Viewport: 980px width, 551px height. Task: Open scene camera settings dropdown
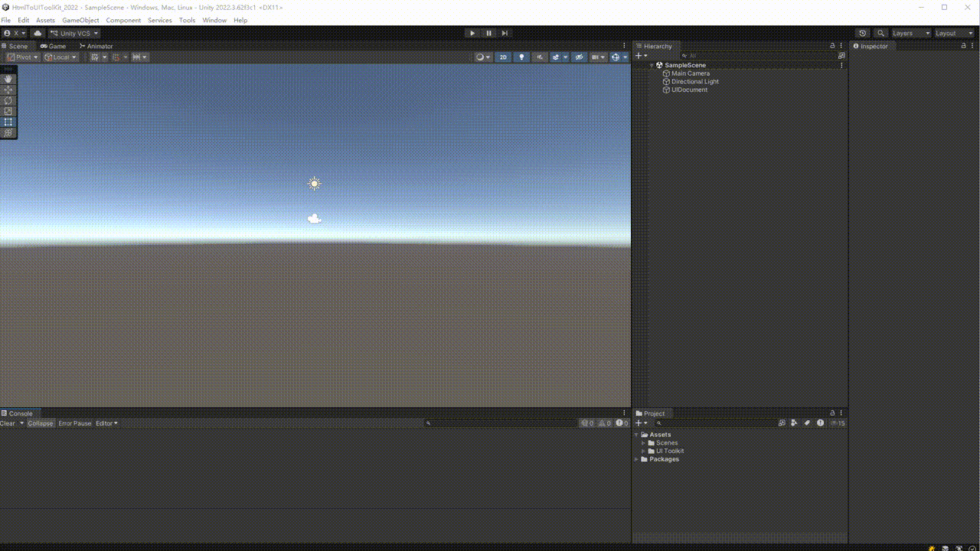click(598, 57)
